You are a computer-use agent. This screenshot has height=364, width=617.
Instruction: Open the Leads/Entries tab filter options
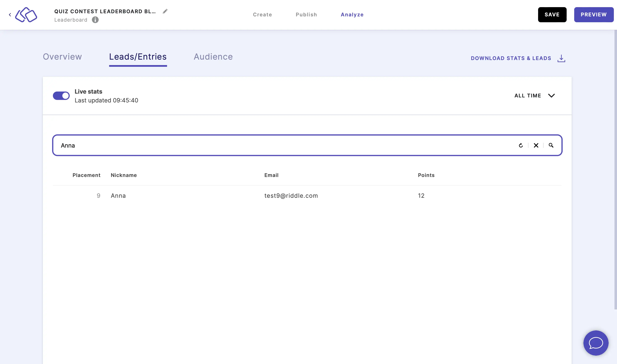pyautogui.click(x=534, y=95)
